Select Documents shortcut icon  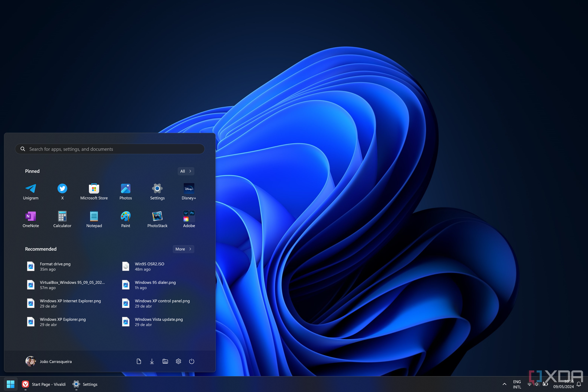[138, 361]
